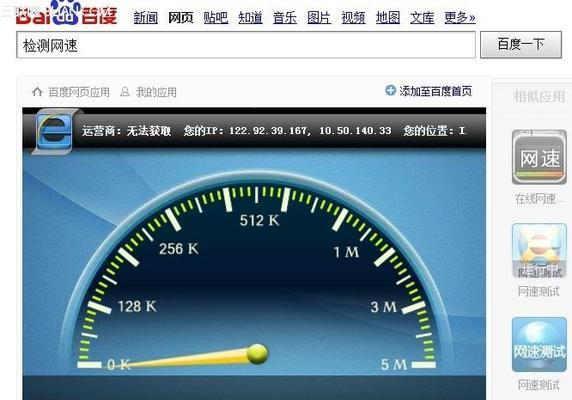Screen dimensions: 572x400
Task: Open the 我的应用 link
Action: pyautogui.click(x=156, y=92)
